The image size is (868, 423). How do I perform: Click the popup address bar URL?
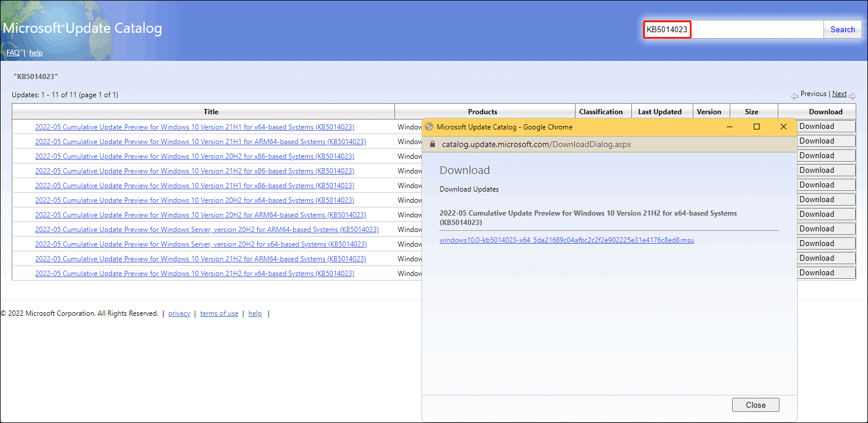pos(536,144)
